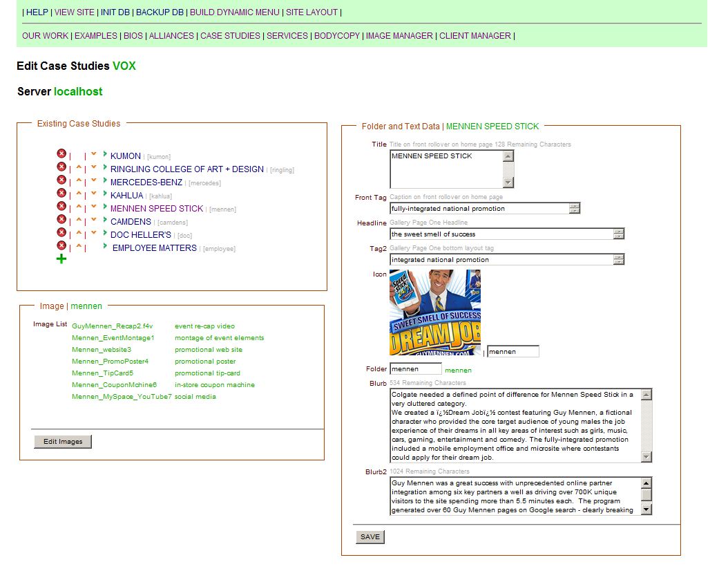Click the green arrow beside CAMDENS
This screenshot has height=571, width=728.
[x=106, y=219]
